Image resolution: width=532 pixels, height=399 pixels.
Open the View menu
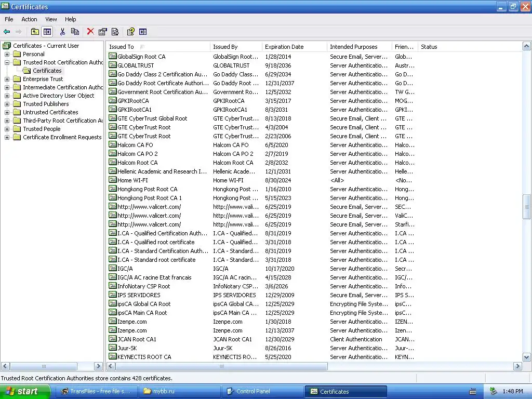(51, 19)
